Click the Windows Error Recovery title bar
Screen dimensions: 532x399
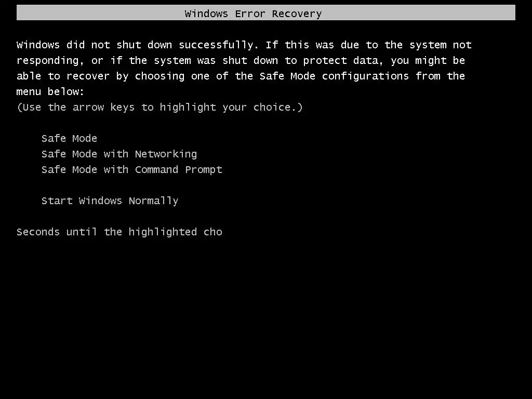click(265, 12)
